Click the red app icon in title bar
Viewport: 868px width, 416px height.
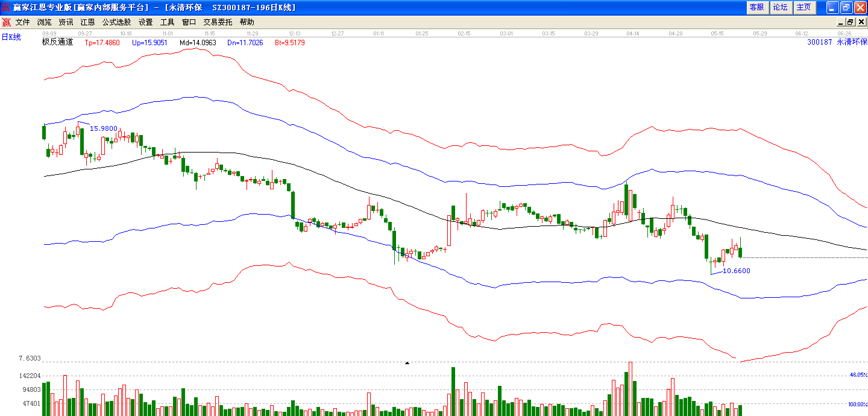tap(6, 7)
